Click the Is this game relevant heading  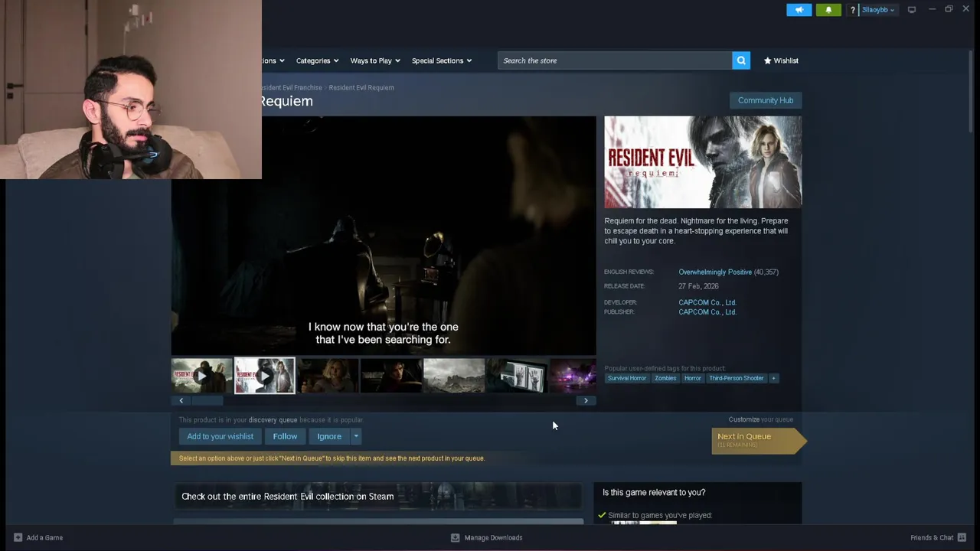pos(654,492)
